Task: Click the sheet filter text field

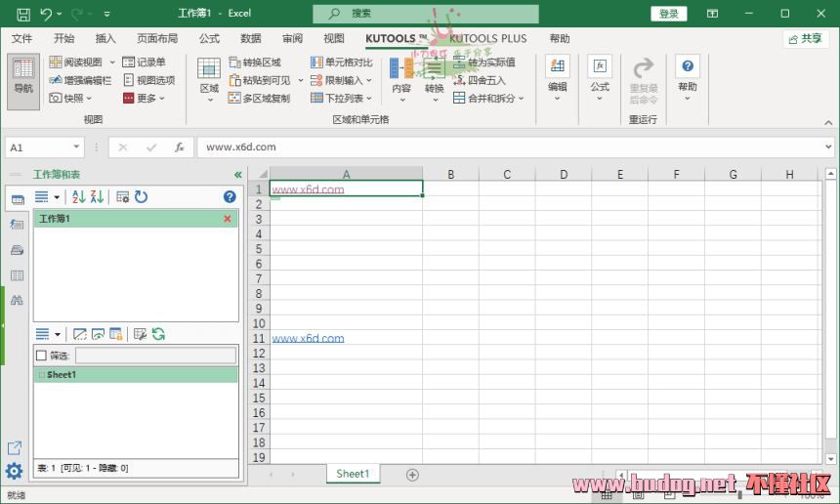Action: [x=156, y=356]
